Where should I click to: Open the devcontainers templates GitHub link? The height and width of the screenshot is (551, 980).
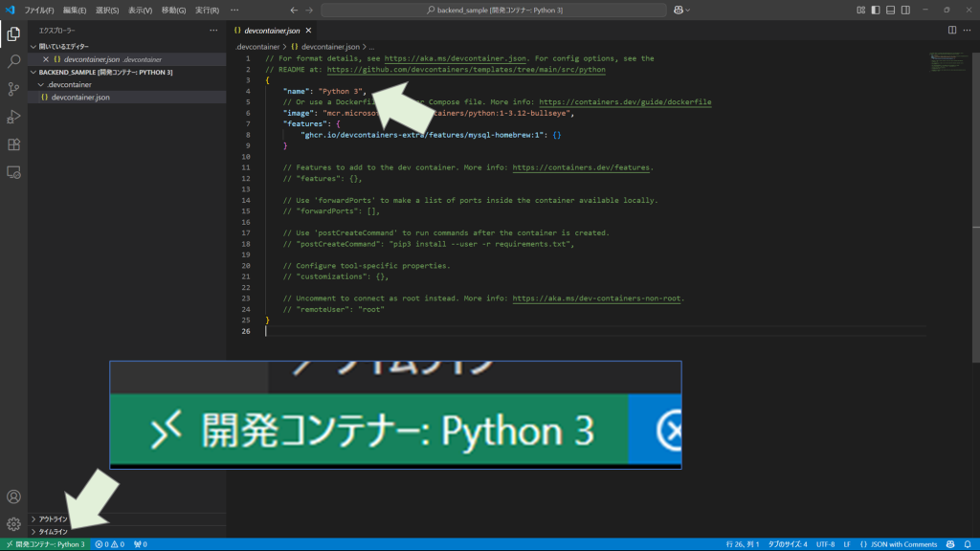click(x=466, y=70)
